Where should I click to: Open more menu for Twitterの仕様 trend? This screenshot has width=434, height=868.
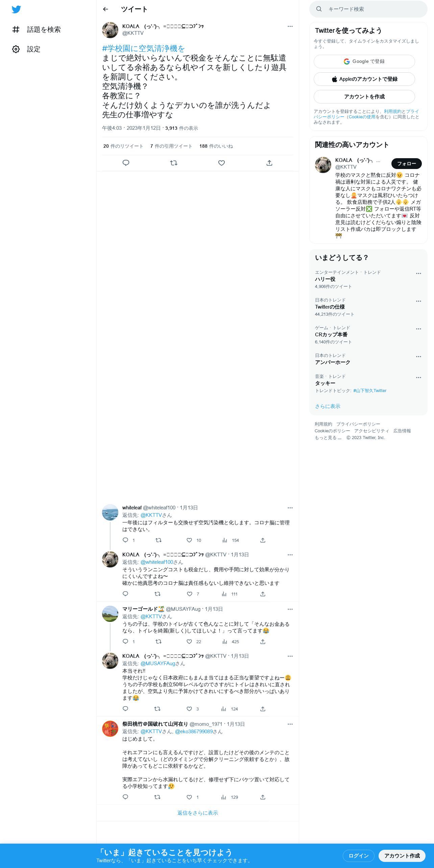[418, 301]
